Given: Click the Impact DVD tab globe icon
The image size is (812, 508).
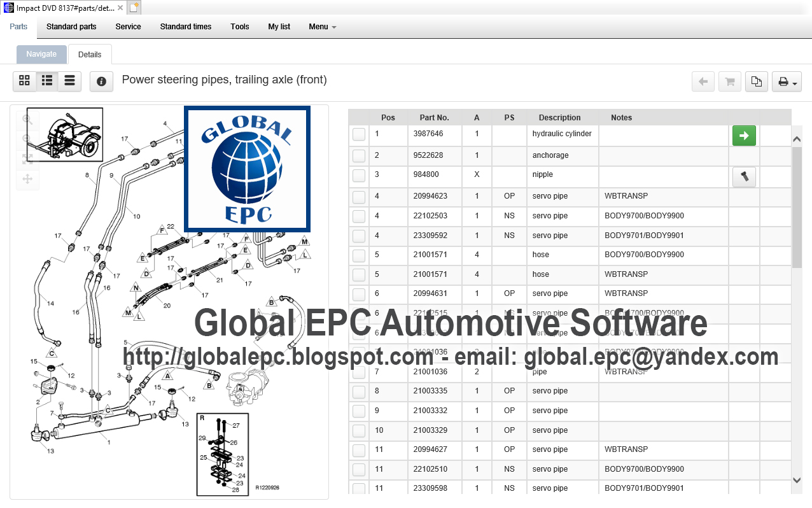Looking at the screenshot, I should (x=8, y=8).
